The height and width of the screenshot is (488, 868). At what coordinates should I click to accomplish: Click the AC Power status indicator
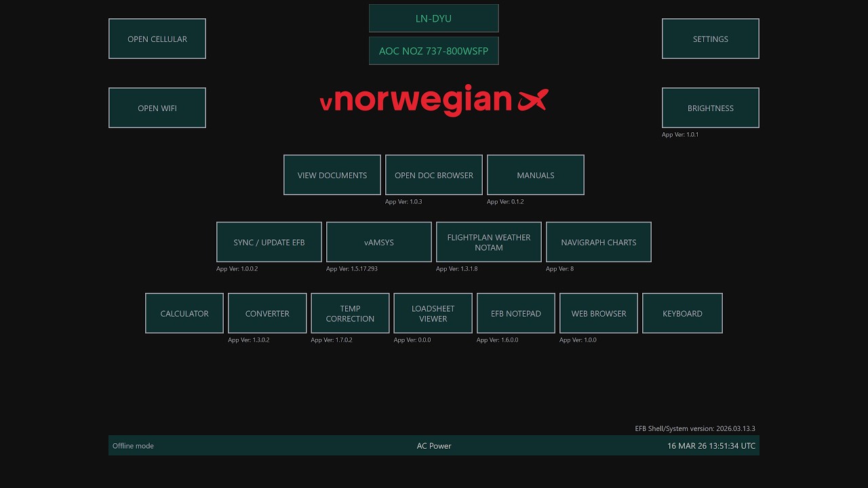pyautogui.click(x=434, y=446)
